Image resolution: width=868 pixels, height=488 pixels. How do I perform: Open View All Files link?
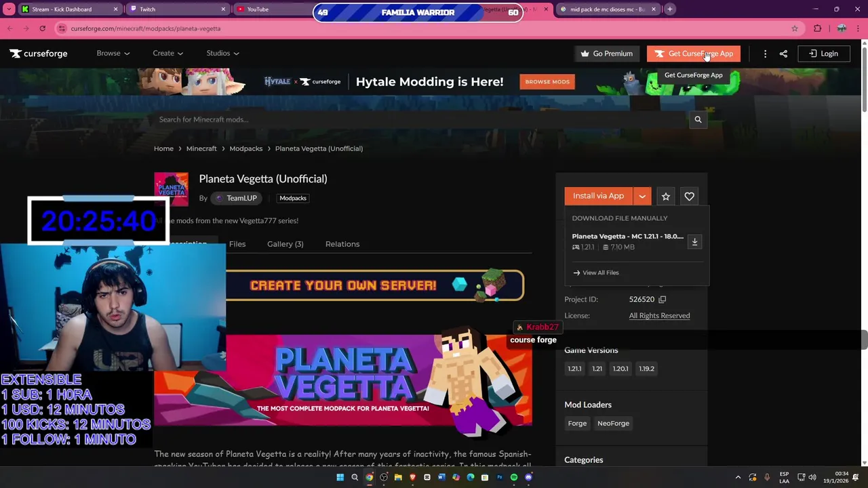pos(596,272)
